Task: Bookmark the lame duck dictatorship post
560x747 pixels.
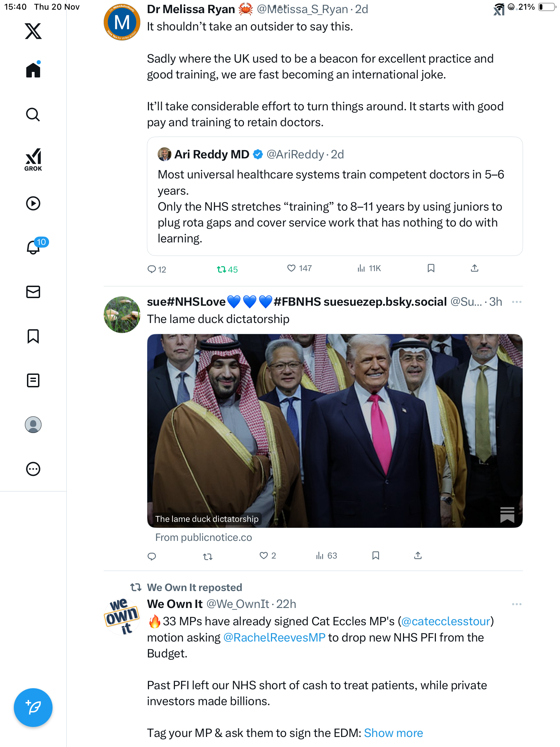Action: click(376, 556)
